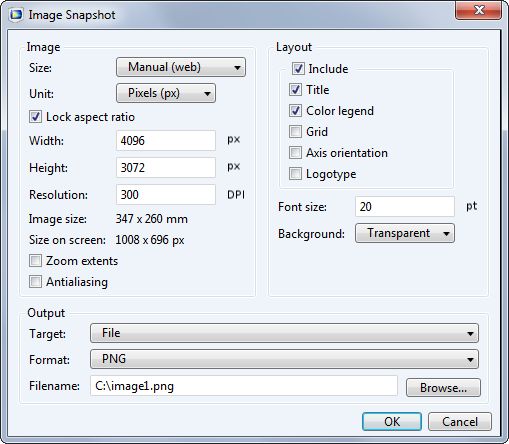The image size is (509, 444).
Task: Close the Image Snapshot dialog
Action: [x=478, y=10]
